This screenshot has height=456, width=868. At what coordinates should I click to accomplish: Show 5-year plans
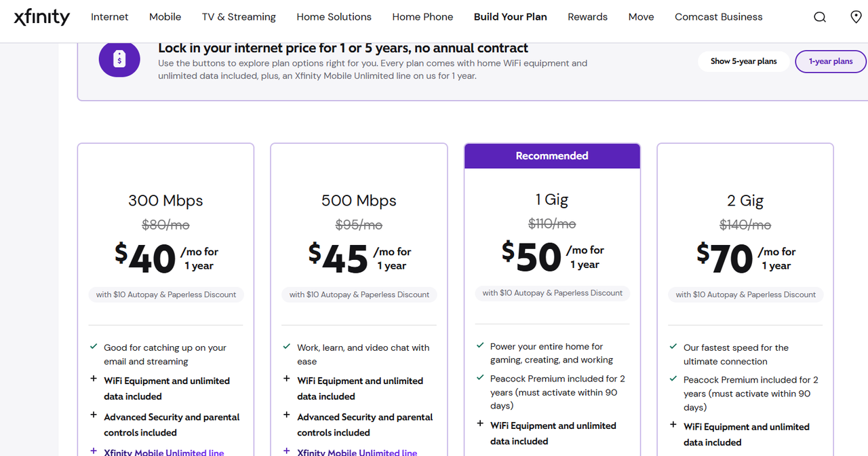click(x=743, y=61)
